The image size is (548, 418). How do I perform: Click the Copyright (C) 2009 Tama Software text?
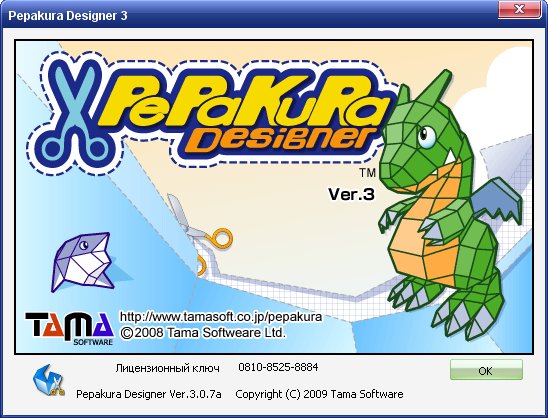[319, 394]
